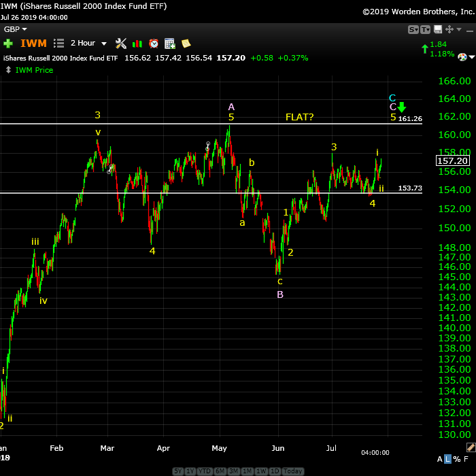Screen dimensions: 476x476
Task: Click the pink A wave label
Action: [x=231, y=107]
